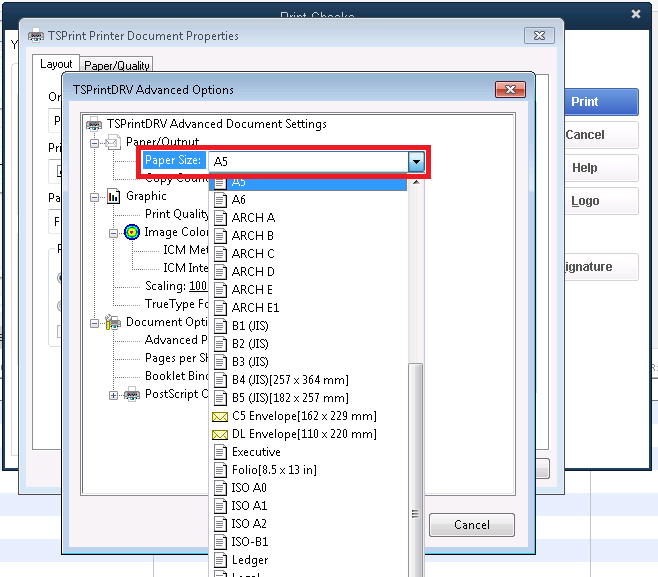
Task: Choose B3 (JIS) paper size
Action: (310, 362)
